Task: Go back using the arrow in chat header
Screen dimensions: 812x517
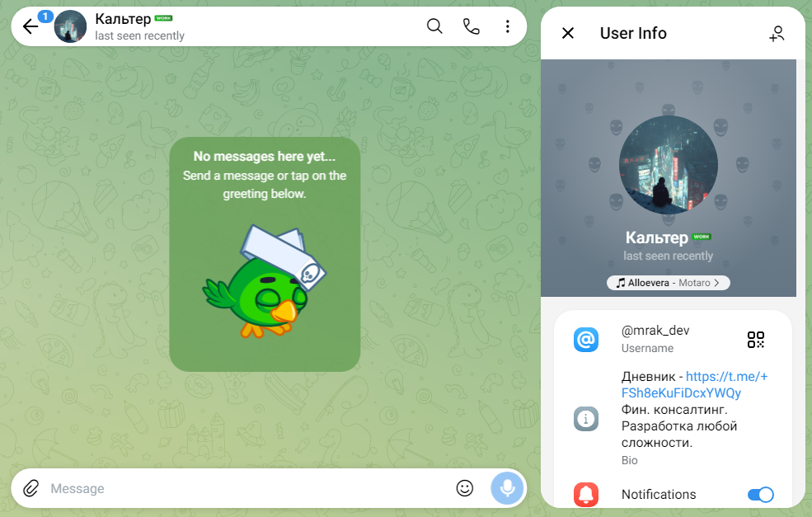Action: [x=31, y=26]
